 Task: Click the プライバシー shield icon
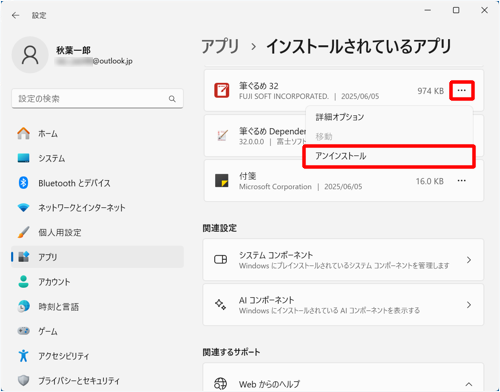point(23,380)
